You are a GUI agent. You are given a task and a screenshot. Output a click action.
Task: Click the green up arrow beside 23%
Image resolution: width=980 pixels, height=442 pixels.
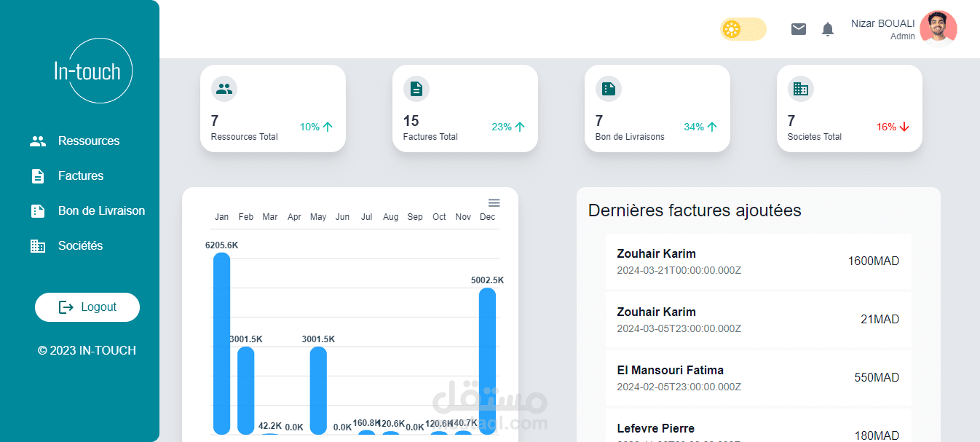click(520, 127)
